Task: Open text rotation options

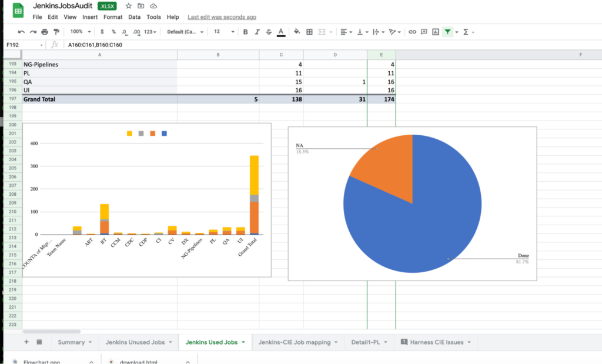Action: click(394, 32)
